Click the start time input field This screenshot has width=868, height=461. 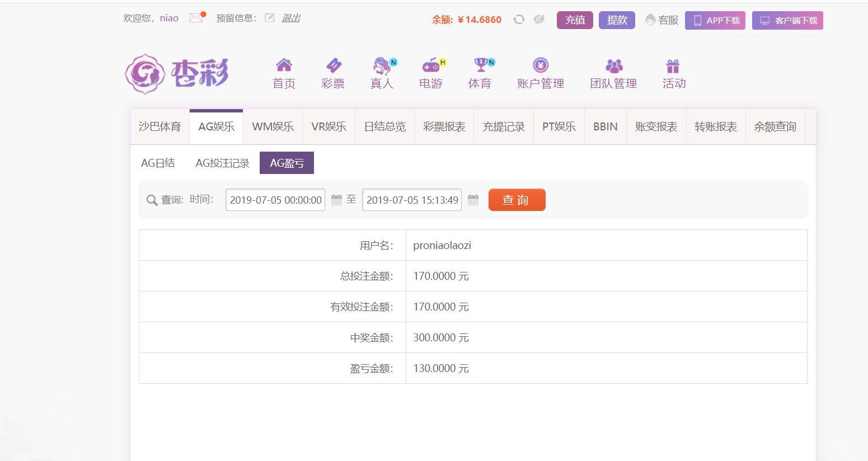pos(275,200)
